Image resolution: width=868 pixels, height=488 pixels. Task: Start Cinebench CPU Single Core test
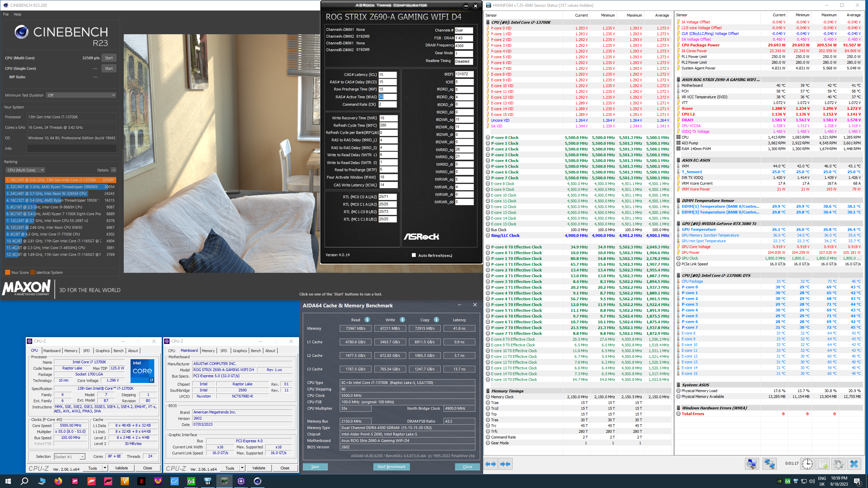[109, 68]
